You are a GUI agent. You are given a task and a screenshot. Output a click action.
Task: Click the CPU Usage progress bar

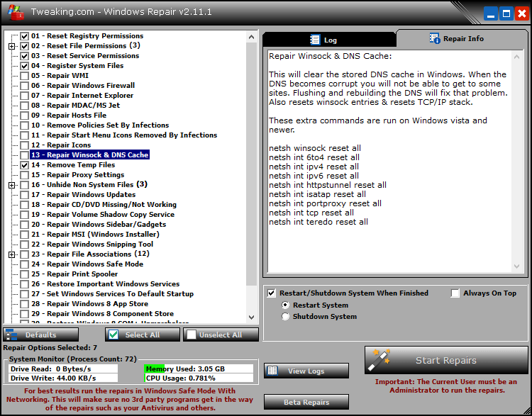pyautogui.click(x=199, y=378)
